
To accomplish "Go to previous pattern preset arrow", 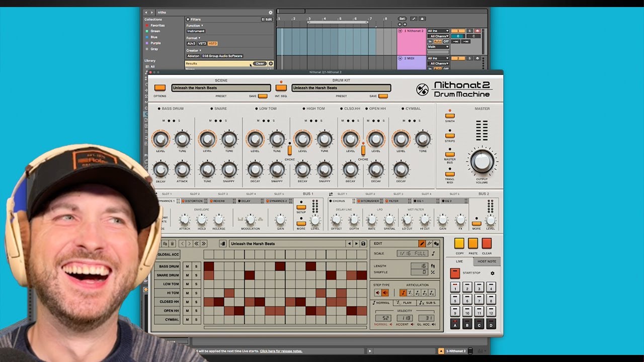I will point(350,243).
